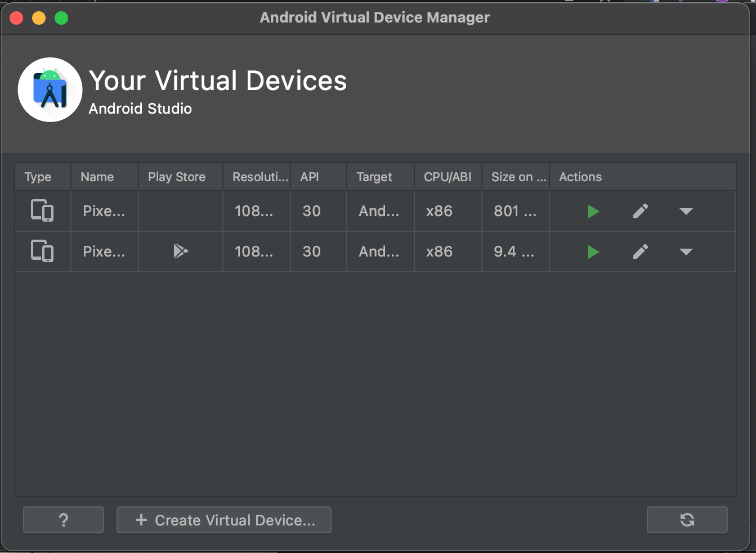Click the device type icon in second row
Screen dimensions: 756x553
coord(42,251)
